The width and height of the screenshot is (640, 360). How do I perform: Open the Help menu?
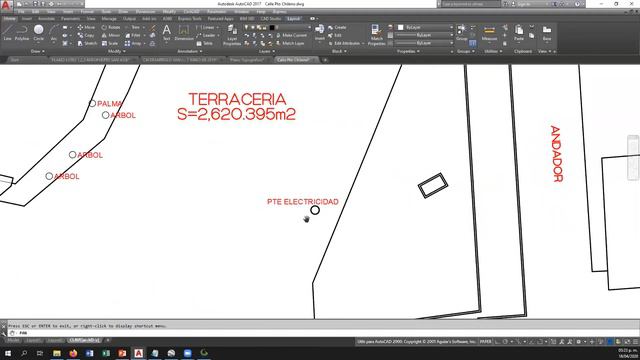(260, 12)
